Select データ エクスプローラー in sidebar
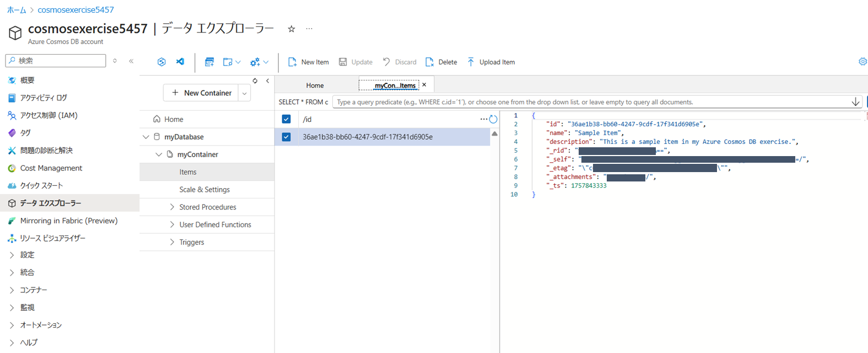 coord(69,203)
